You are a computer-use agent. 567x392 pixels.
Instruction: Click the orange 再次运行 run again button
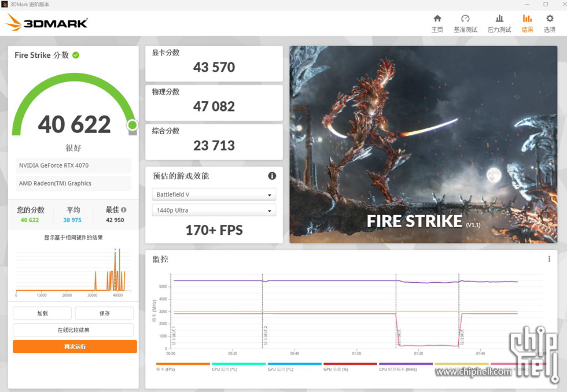75,346
